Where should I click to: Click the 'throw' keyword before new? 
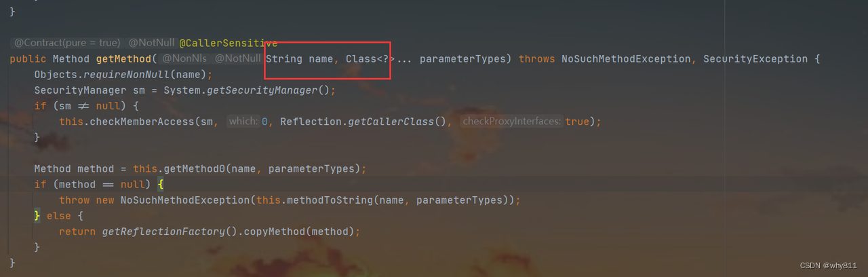[75, 200]
